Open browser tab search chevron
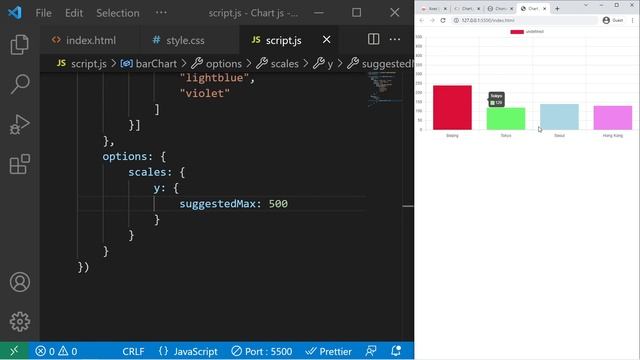The width and height of the screenshot is (640, 360). coord(586,5)
